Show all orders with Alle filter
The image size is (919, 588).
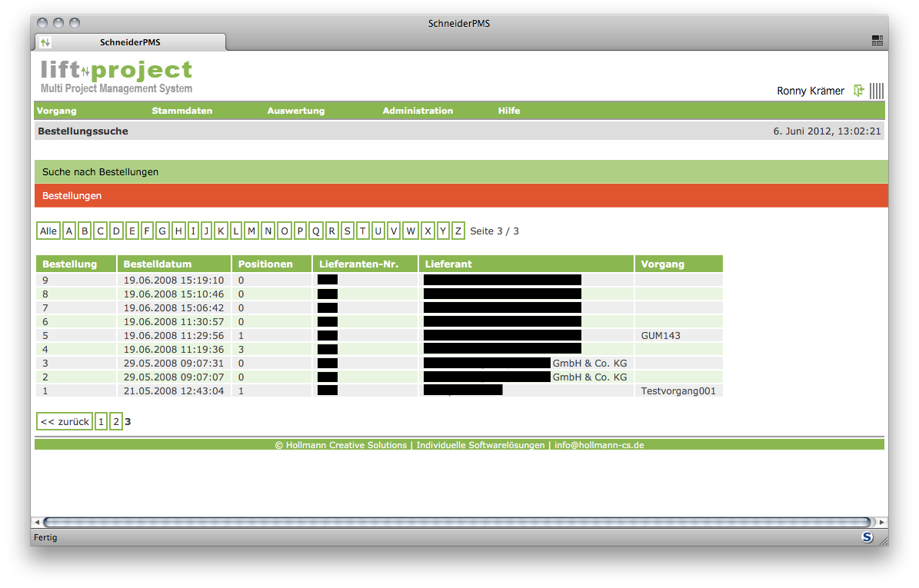[x=48, y=231]
